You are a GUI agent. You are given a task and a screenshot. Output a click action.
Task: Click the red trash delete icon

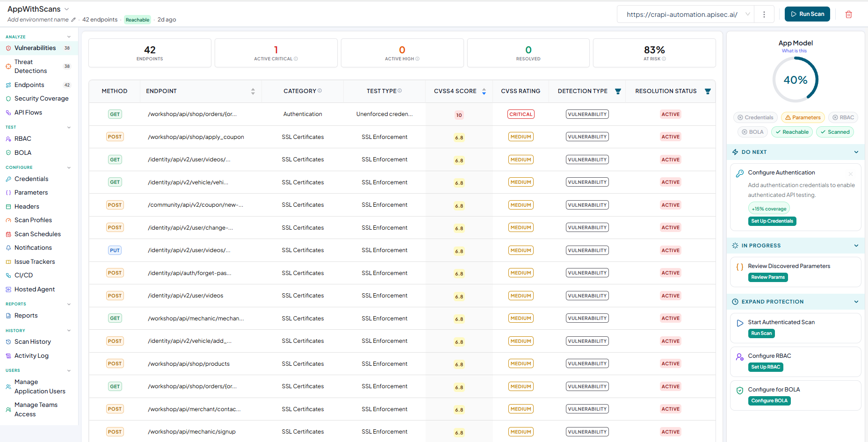(848, 14)
